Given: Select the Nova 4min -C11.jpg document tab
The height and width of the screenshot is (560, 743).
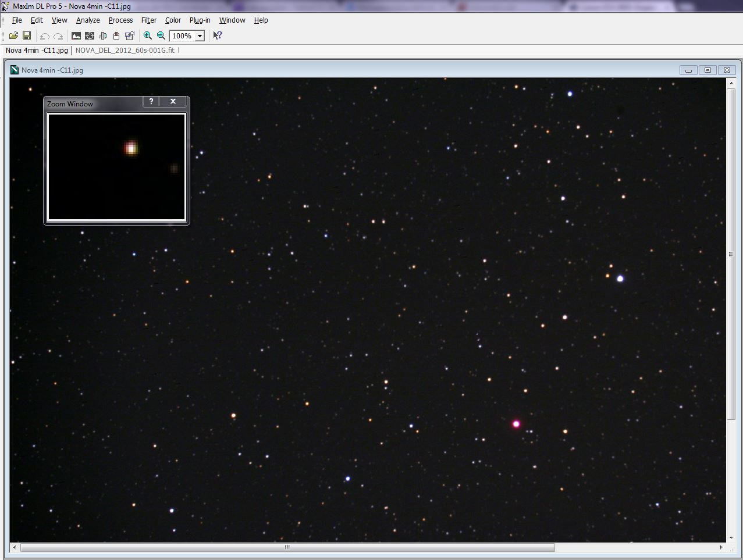Looking at the screenshot, I should tap(37, 50).
